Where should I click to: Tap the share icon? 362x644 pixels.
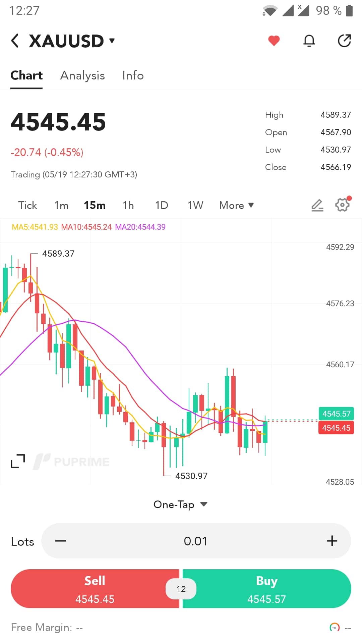(x=344, y=41)
